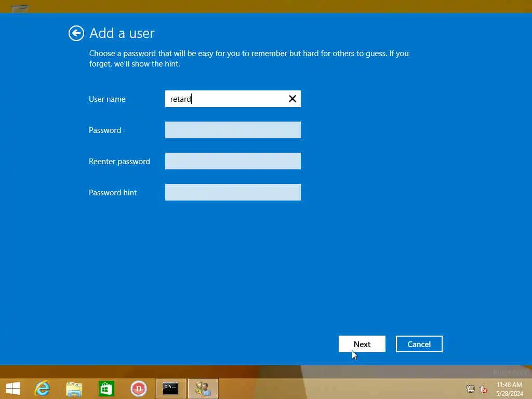Viewport: 532px width, 399px height.
Task: Select the Password hint field
Action: 233,192
